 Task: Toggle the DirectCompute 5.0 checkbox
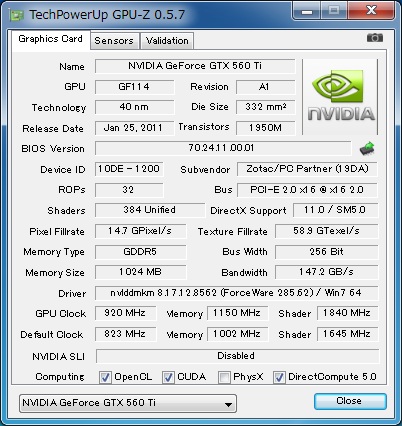click(x=279, y=377)
